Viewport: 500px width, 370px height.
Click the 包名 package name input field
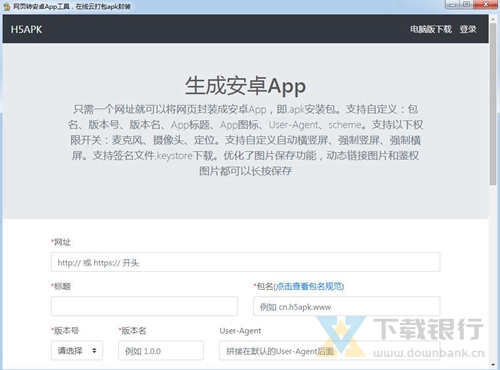tap(347, 306)
